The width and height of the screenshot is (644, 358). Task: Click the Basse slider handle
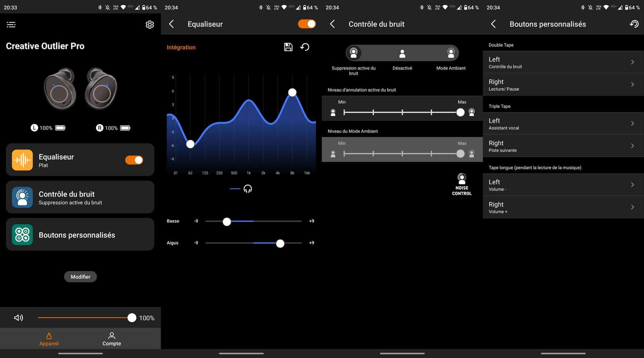point(227,222)
